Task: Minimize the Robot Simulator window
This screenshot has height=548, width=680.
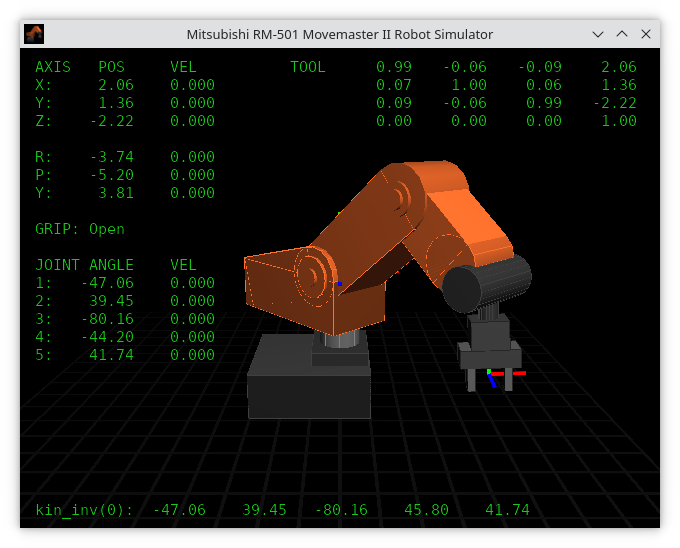Action: (598, 34)
